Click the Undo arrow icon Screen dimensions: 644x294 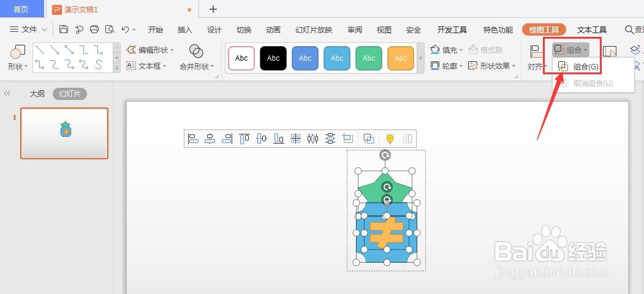(x=125, y=29)
